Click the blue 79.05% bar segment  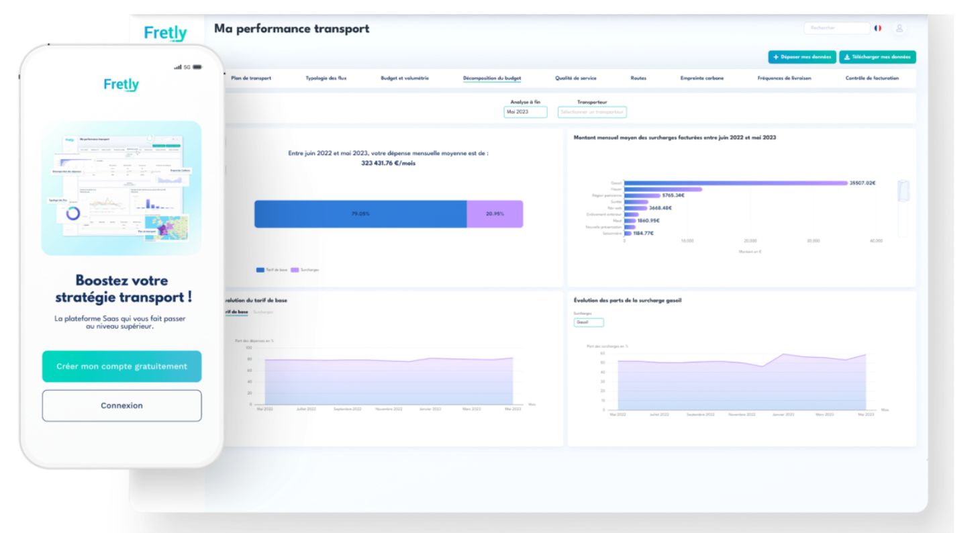(360, 213)
